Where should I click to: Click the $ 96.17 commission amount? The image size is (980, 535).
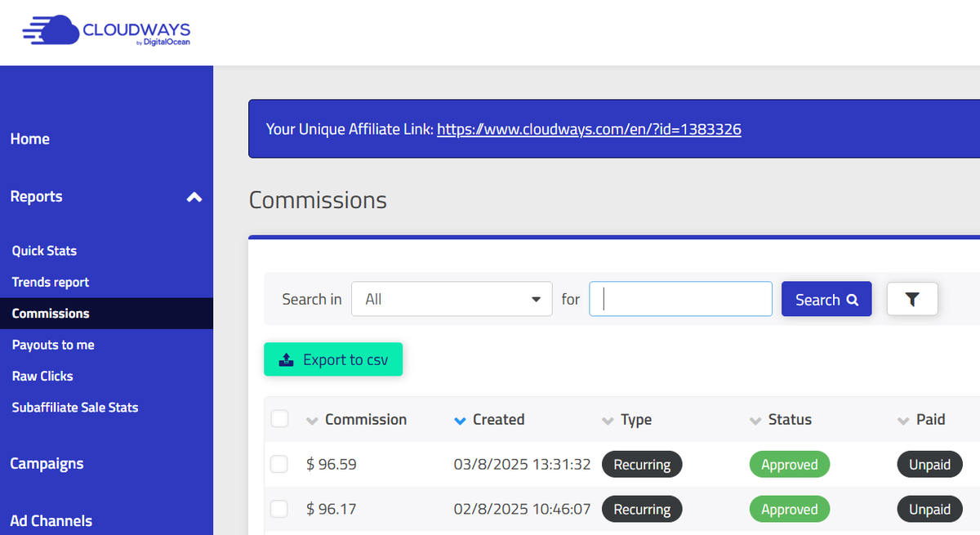tap(332, 510)
